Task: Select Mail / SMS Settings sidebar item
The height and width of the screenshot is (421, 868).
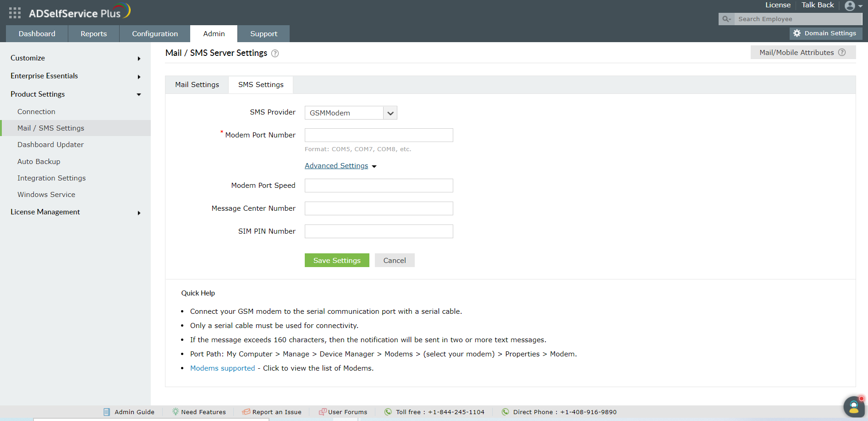Action: click(75, 128)
